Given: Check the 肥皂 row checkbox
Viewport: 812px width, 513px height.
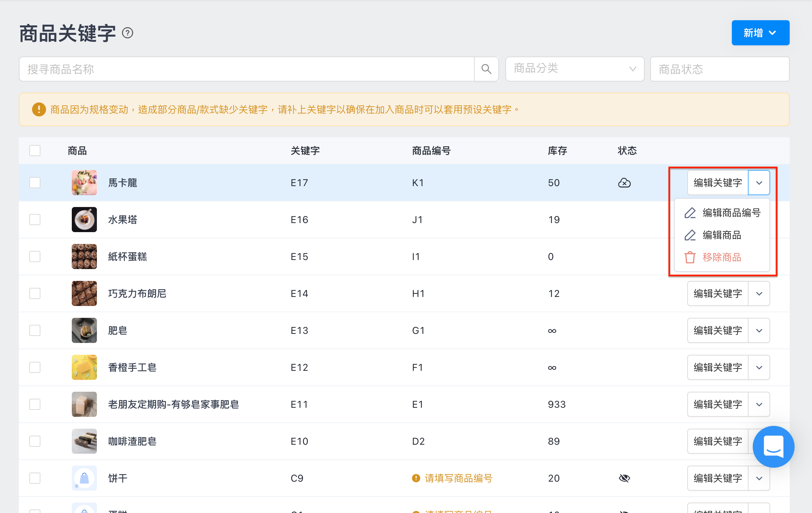Looking at the screenshot, I should tap(35, 330).
